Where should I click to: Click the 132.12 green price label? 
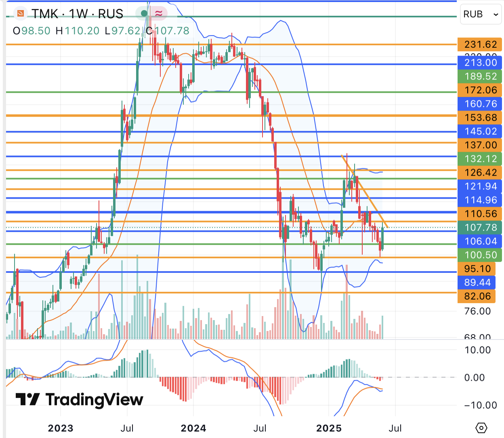pyautogui.click(x=480, y=159)
